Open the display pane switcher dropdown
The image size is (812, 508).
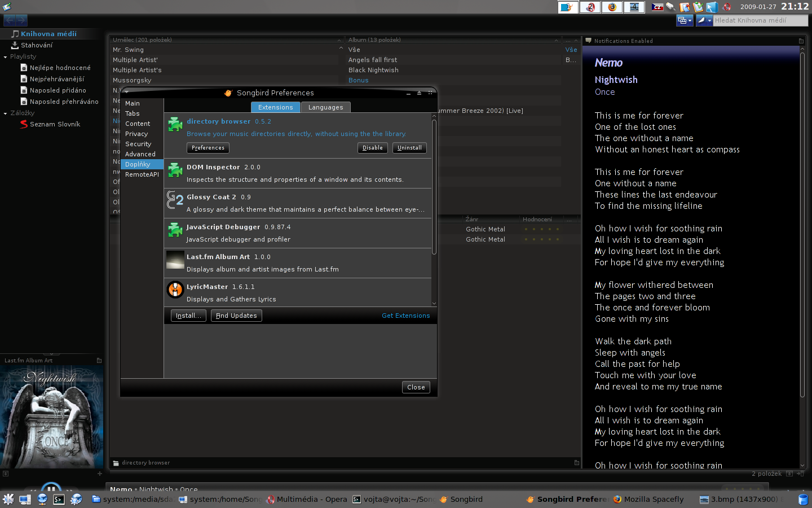(x=685, y=20)
